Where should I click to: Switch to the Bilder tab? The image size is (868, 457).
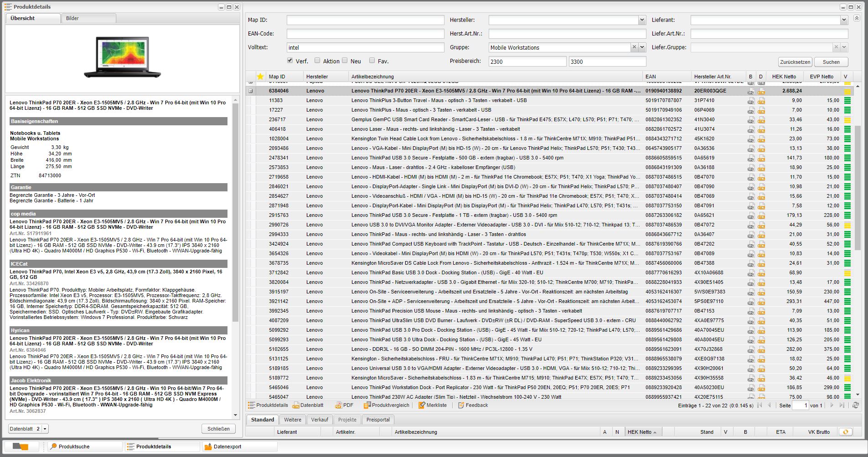[88, 18]
